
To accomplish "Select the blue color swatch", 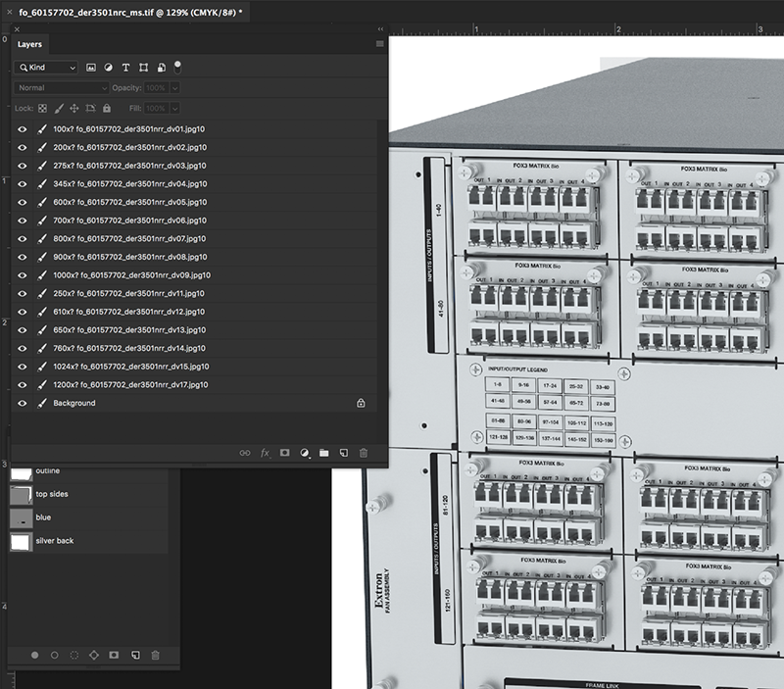I will coord(20,517).
